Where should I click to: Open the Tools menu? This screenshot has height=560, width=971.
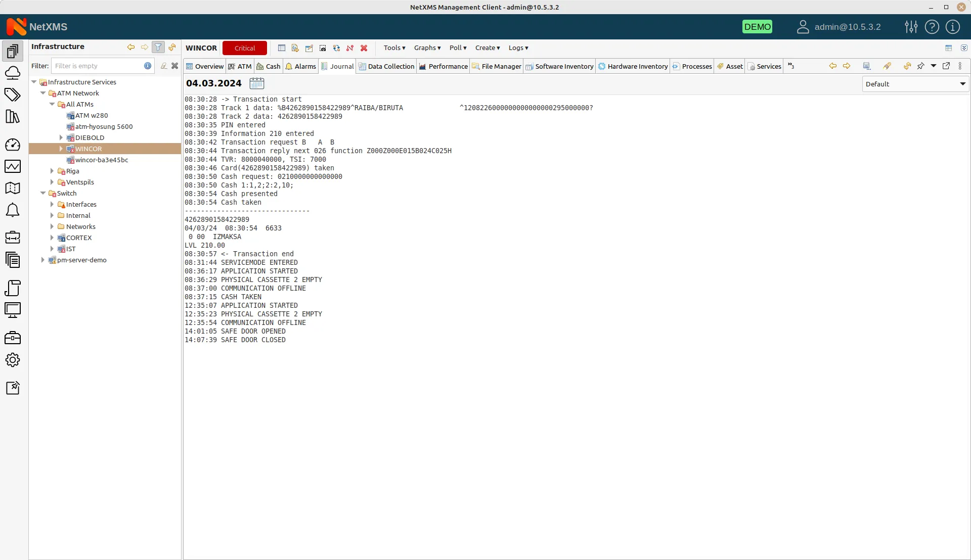click(x=393, y=48)
